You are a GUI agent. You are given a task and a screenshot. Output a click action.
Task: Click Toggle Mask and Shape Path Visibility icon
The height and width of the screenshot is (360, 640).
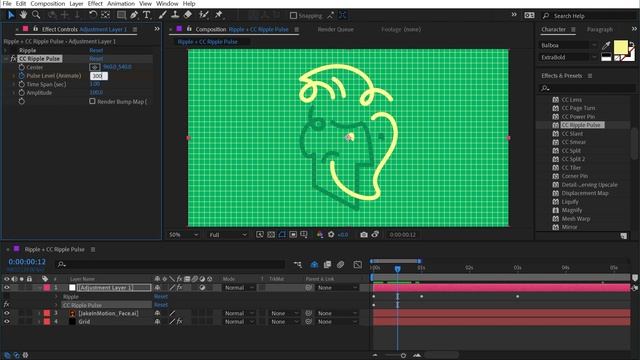pyautogui.click(x=282, y=235)
